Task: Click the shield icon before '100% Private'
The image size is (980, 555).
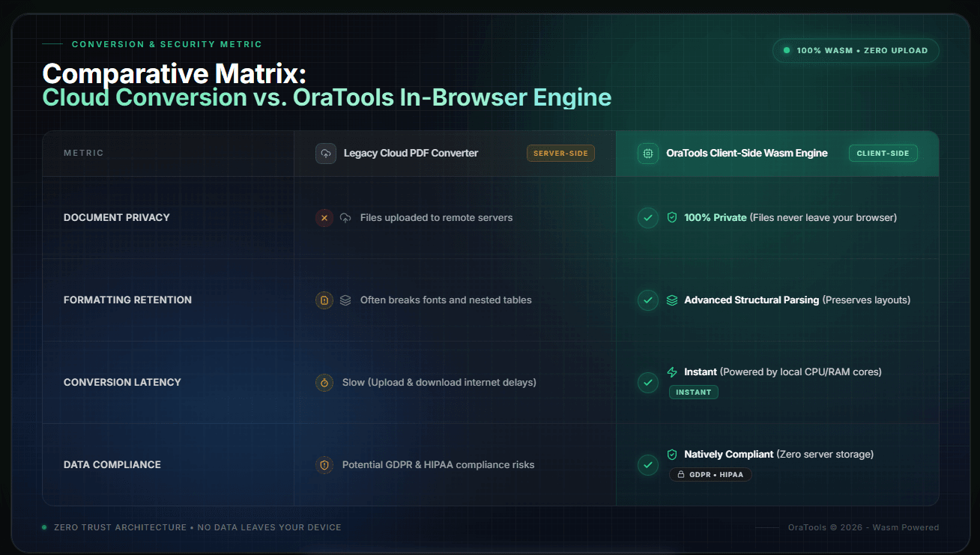Action: [672, 218]
